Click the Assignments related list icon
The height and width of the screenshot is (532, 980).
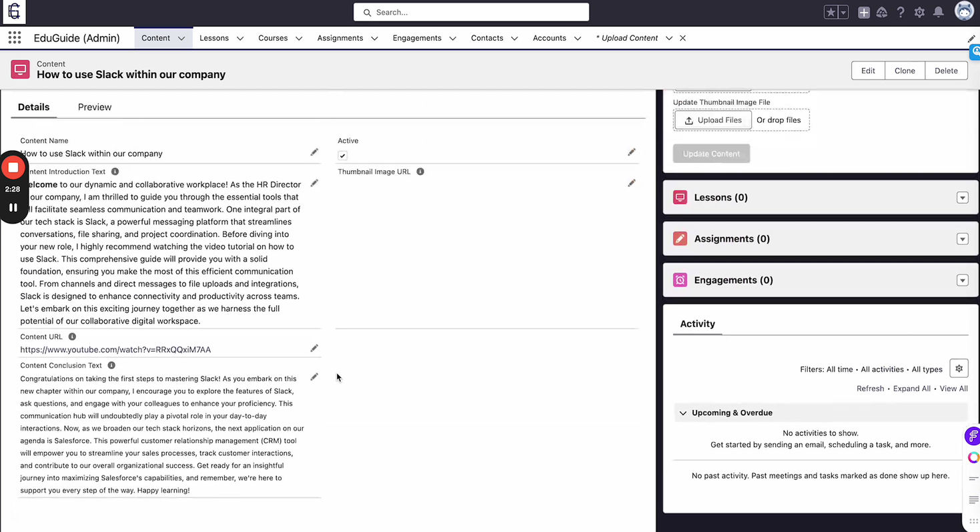[680, 239]
